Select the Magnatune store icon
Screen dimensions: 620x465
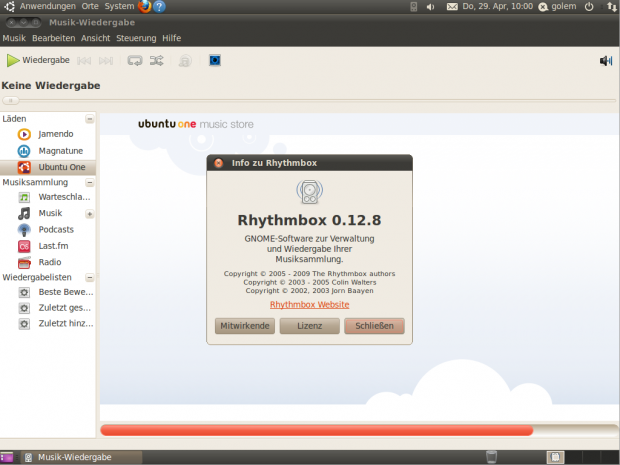[24, 151]
